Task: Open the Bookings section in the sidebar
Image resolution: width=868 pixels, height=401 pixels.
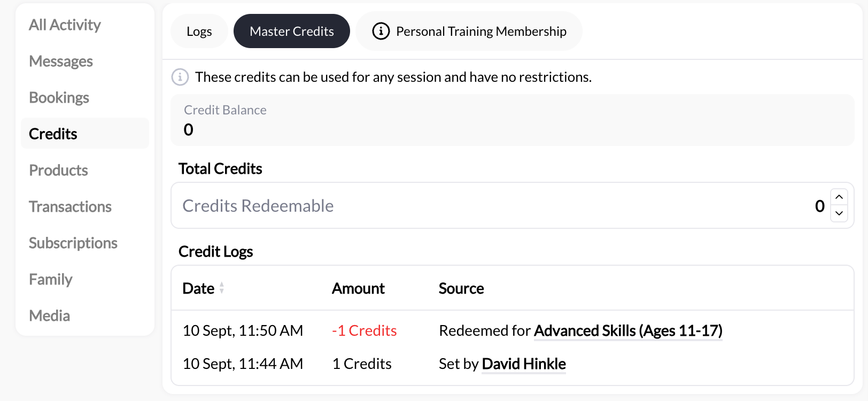Action: [x=59, y=97]
